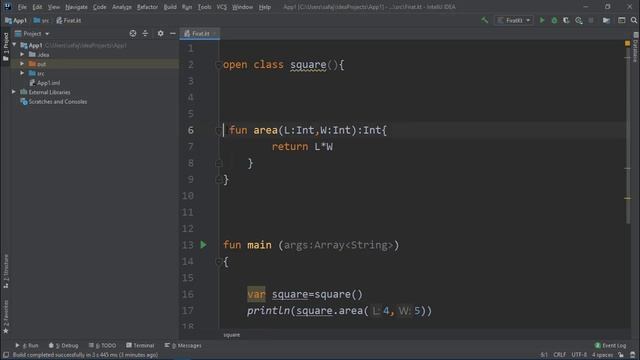
Task: Open the Window menu
Action: point(242,7)
